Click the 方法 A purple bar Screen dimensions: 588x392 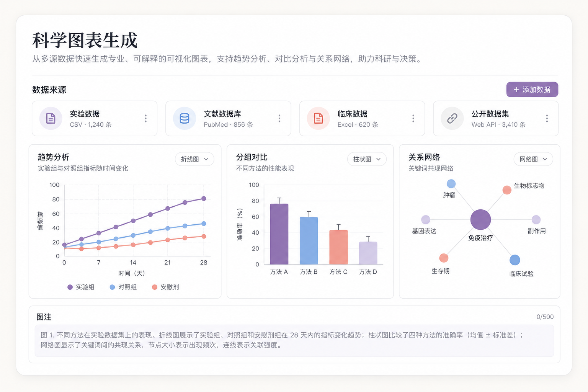279,234
